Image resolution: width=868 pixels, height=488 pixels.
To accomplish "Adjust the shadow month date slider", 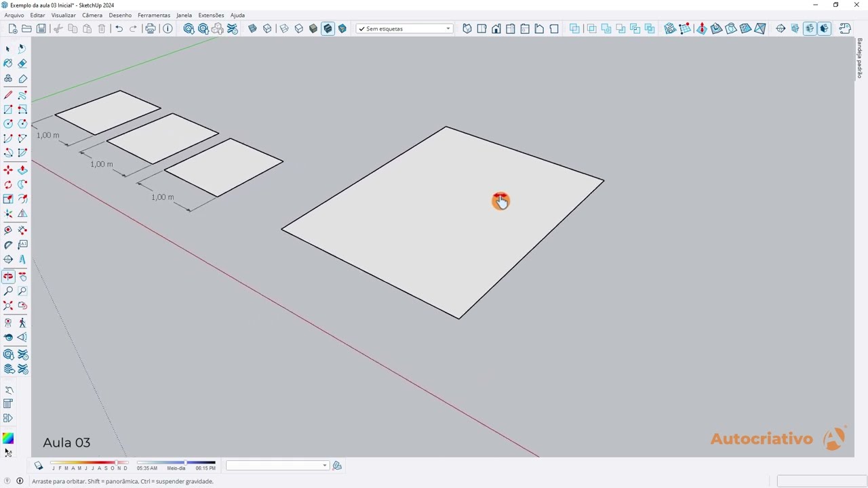I will coord(89,464).
